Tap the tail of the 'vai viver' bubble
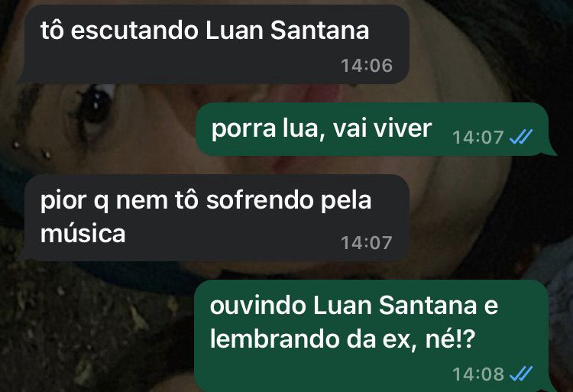This screenshot has width=573, height=392. tap(551, 151)
